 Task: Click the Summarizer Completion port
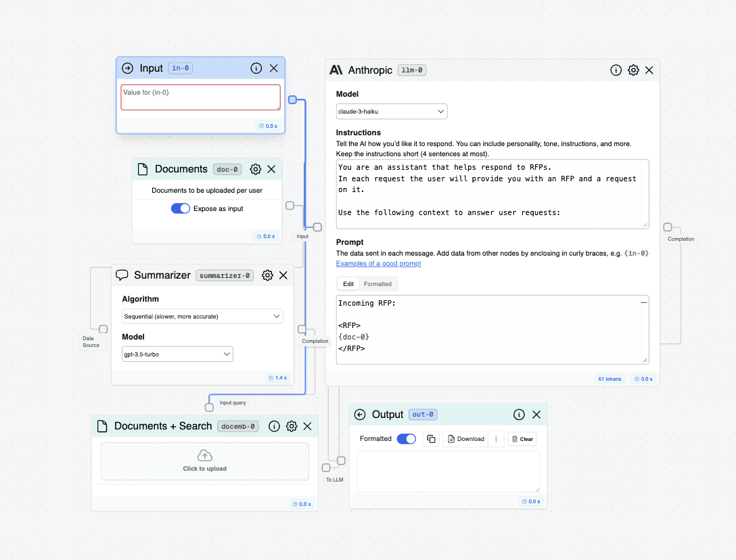tap(302, 329)
